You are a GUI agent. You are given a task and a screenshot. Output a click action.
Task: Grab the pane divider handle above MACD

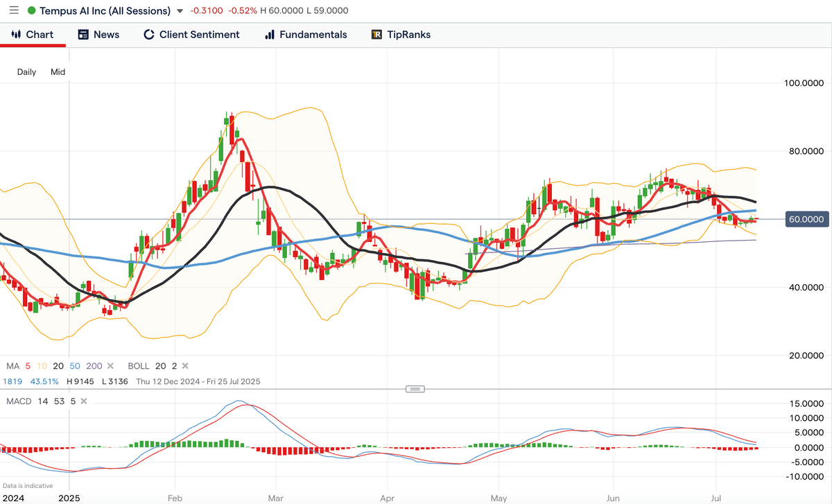415,389
